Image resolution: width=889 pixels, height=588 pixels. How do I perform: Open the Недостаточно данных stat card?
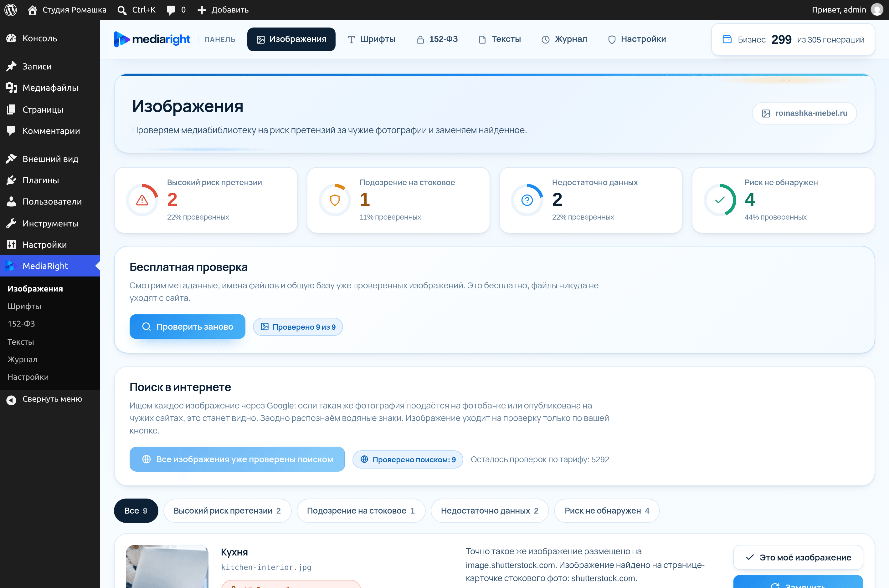point(591,200)
